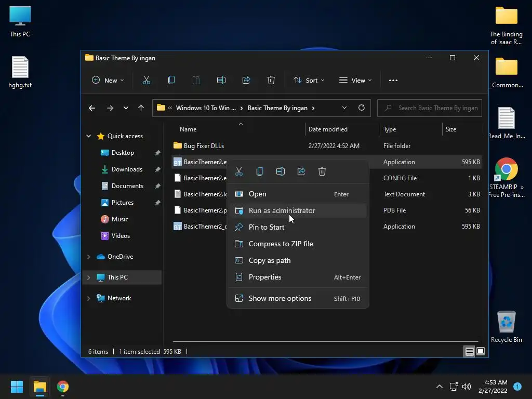Expand the This PC tree node
Viewport: 532px width, 399px height.
(x=88, y=277)
